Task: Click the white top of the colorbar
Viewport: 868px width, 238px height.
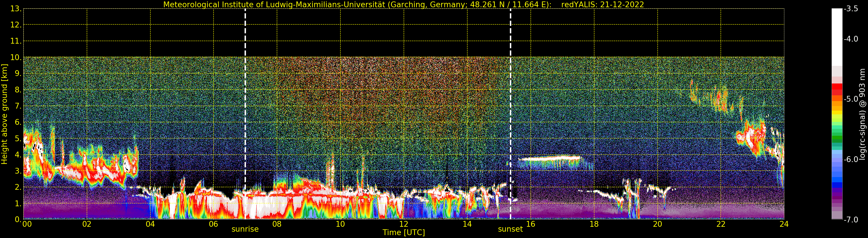Action: pyautogui.click(x=837, y=37)
